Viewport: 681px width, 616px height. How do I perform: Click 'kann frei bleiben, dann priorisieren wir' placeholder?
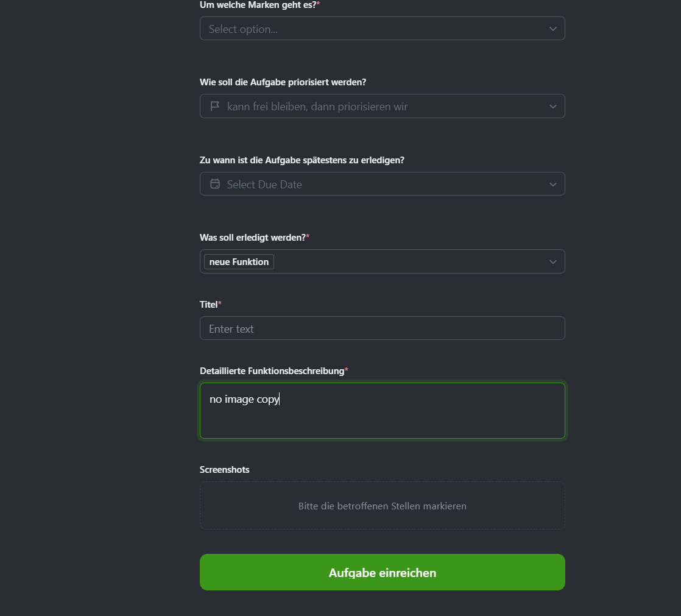click(319, 106)
